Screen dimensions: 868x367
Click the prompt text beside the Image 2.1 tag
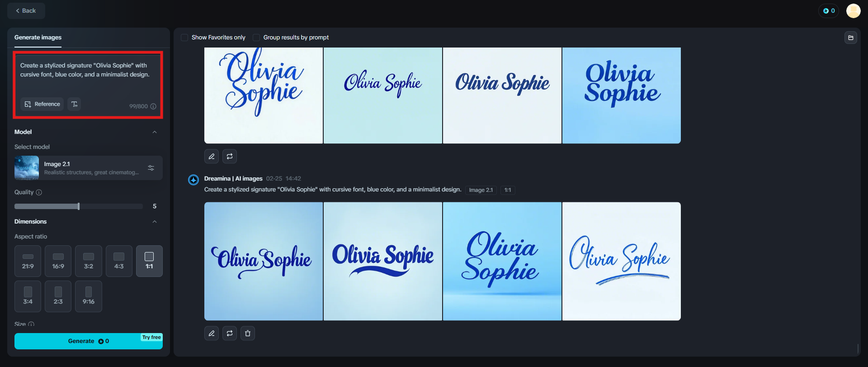click(333, 190)
